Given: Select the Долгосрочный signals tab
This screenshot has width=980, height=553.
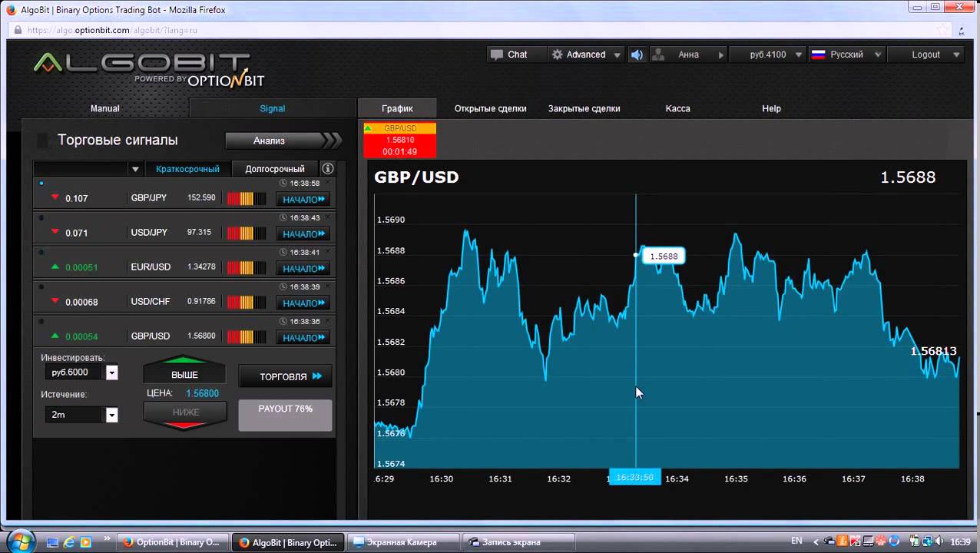Looking at the screenshot, I should click(x=275, y=169).
